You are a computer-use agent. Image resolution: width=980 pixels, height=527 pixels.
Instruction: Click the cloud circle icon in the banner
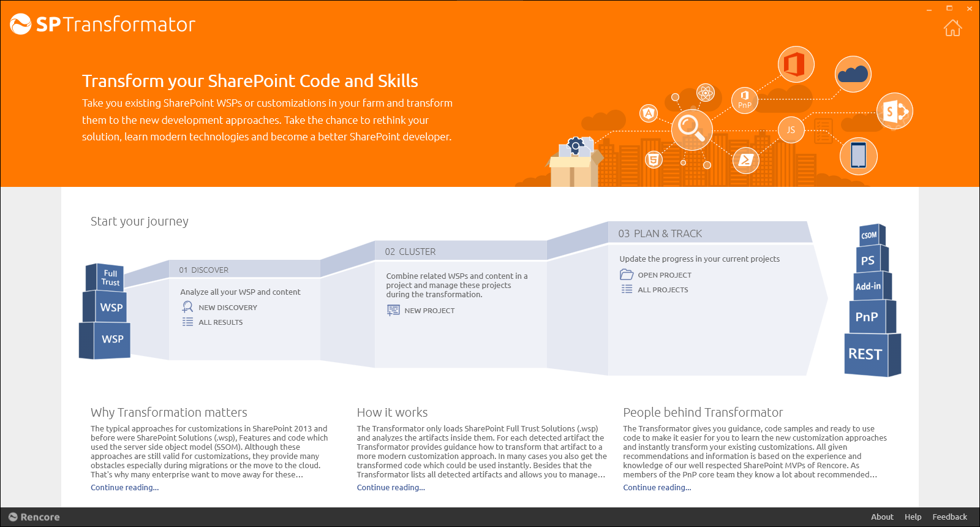tap(853, 74)
